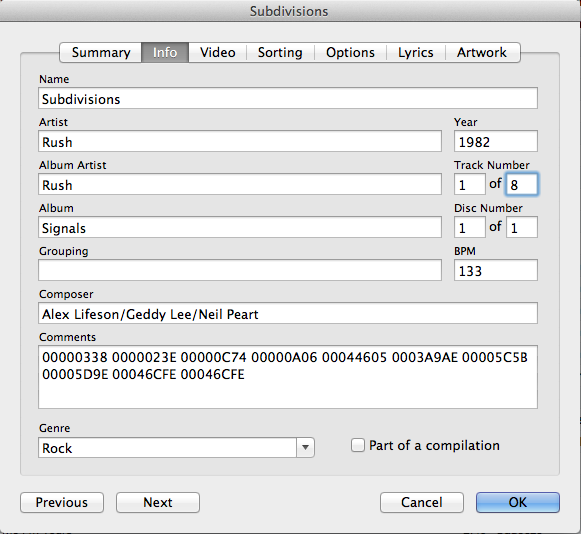This screenshot has width=581, height=534.
Task: Select the Info tab
Action: [165, 53]
